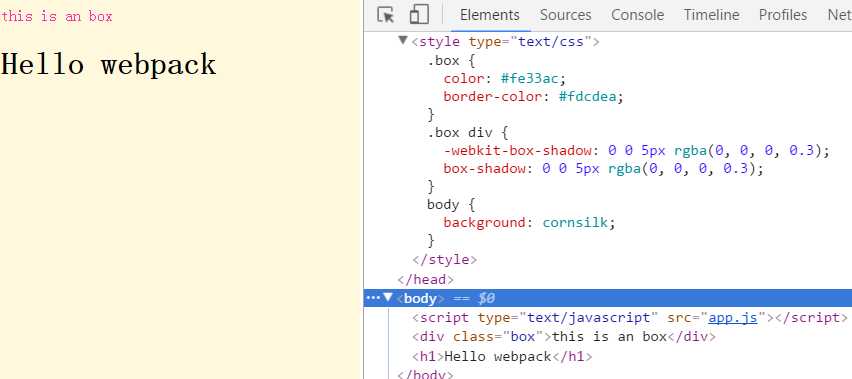Click the .box { selector line
852x379 pixels.
tap(451, 61)
